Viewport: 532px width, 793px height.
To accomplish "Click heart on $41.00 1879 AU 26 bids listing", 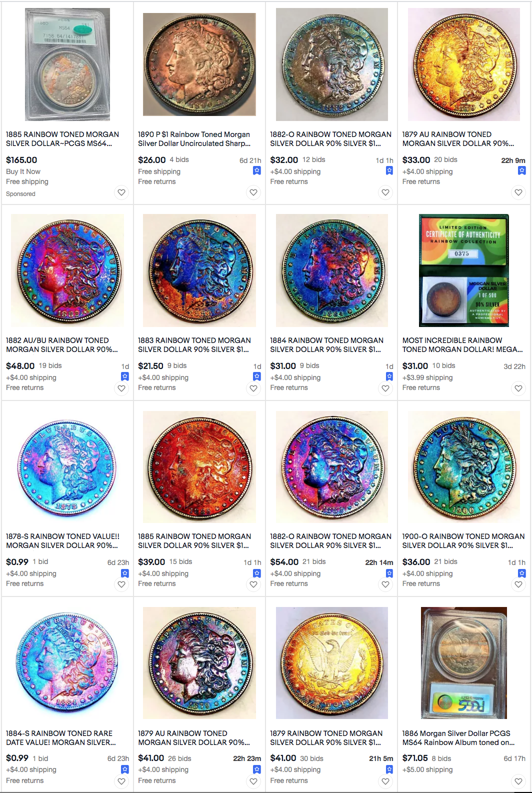I will point(253,781).
